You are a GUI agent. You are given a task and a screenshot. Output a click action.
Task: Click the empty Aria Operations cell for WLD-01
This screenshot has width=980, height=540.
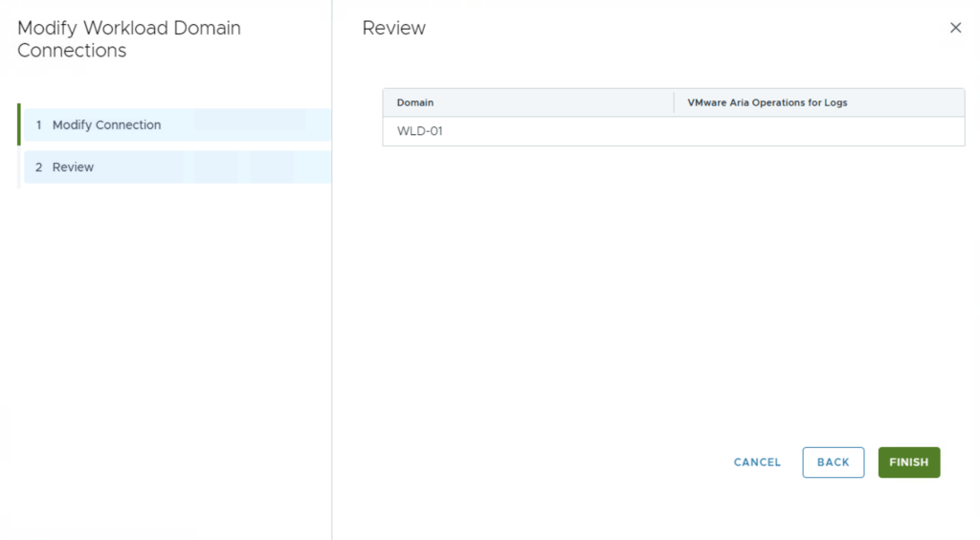818,131
